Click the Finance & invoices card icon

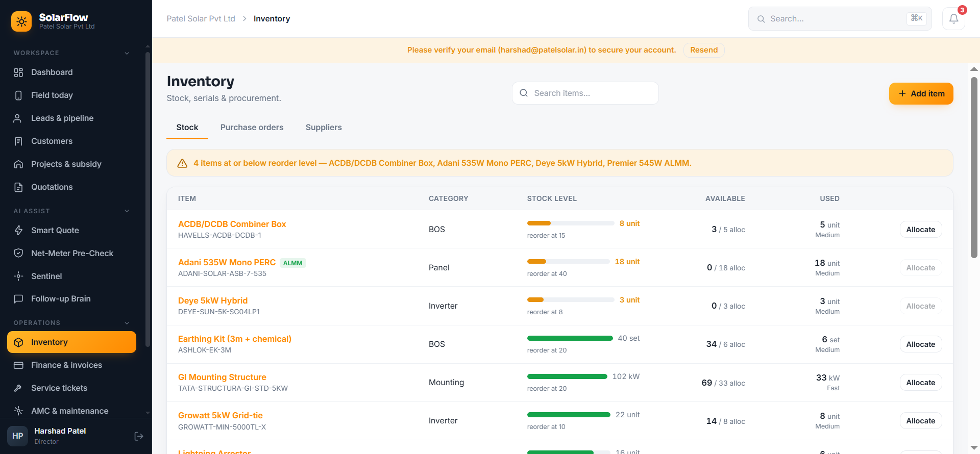tap(18, 365)
